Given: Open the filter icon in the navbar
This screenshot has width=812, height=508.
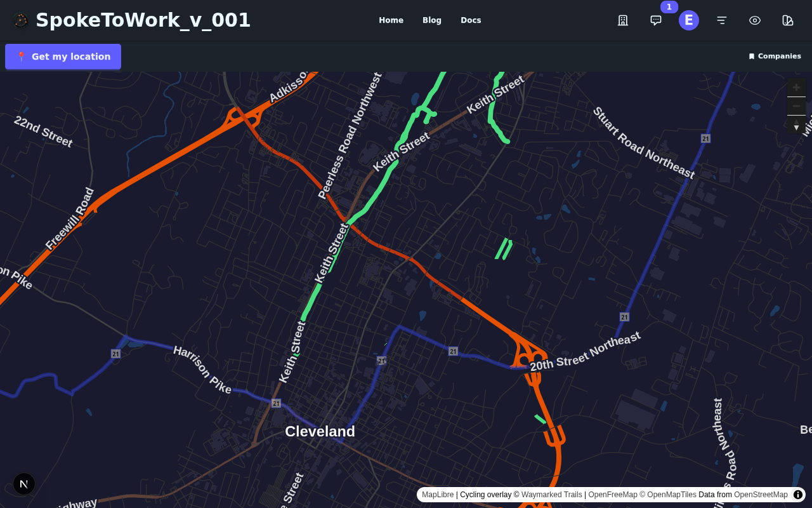Looking at the screenshot, I should (x=721, y=20).
